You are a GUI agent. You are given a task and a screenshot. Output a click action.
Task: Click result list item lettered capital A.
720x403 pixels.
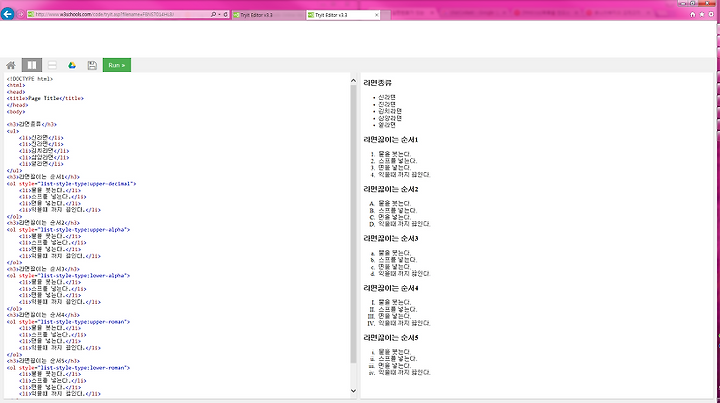(x=394, y=203)
